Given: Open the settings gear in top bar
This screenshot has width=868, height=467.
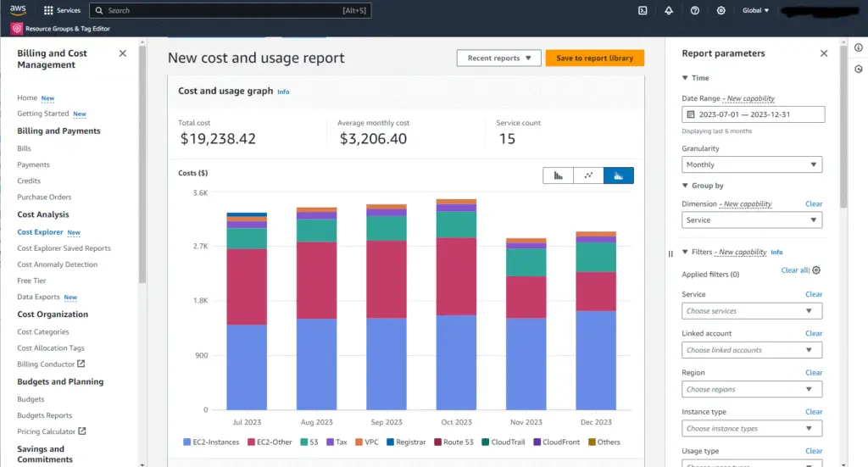Looking at the screenshot, I should click(x=721, y=10).
